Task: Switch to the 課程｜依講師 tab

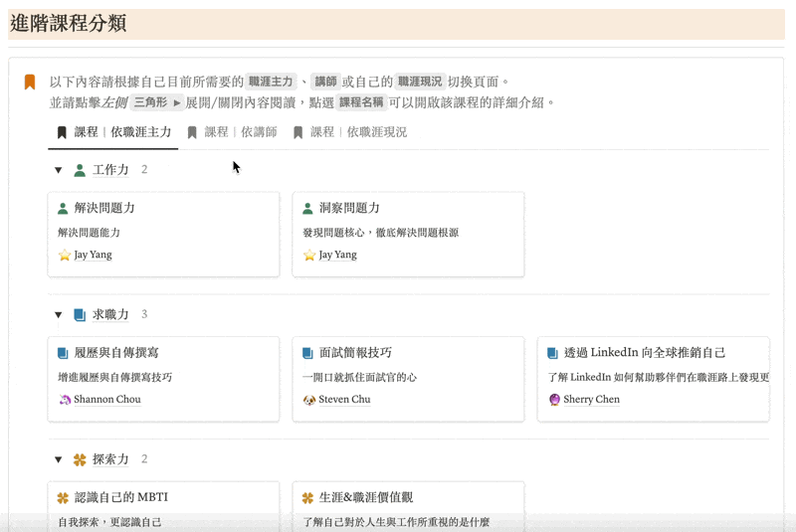Action: coord(232,132)
